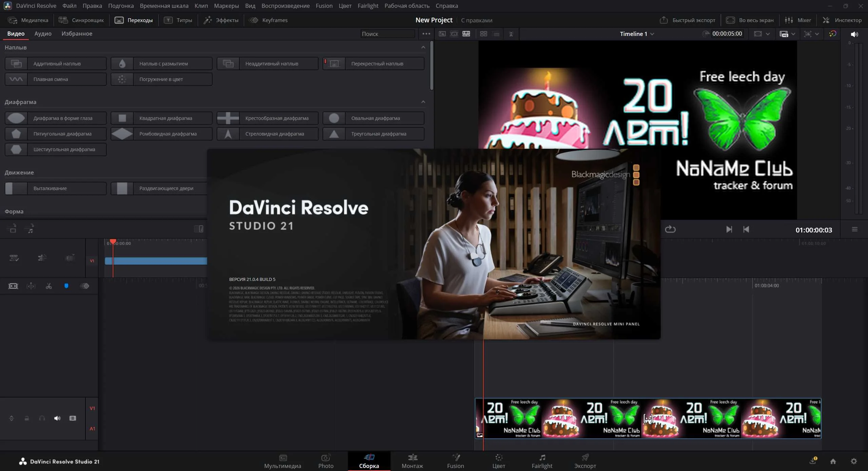Select the timeline viewer mode icon
Screen dimensions: 868x471
466,34
